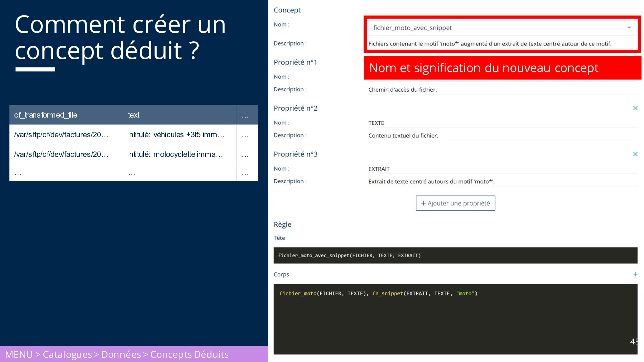Viewport: 644px width, 362px height.
Task: Click the EXTRAIT name field in Propriété n°3
Action: (x=502, y=169)
